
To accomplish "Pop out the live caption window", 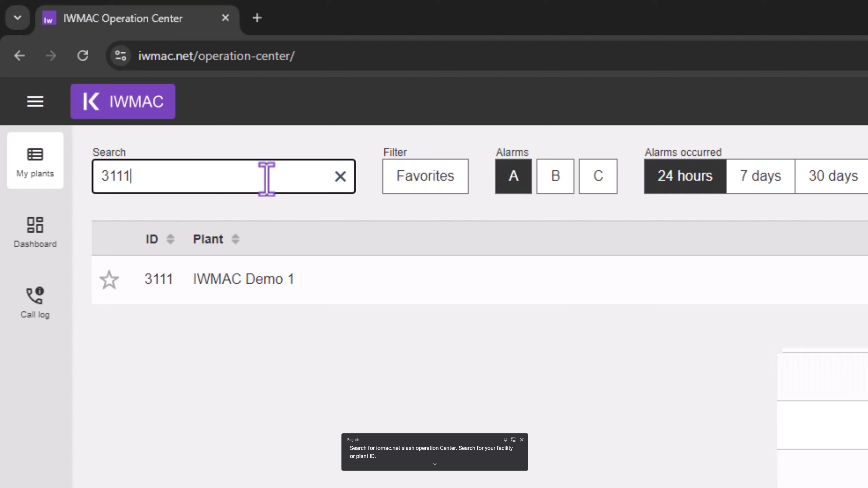I will [x=513, y=440].
